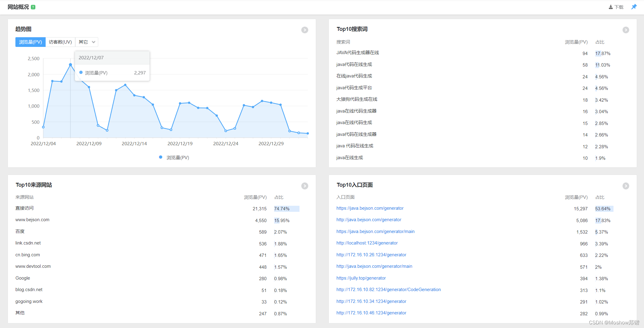This screenshot has width=644, height=328.
Task: Click the blue pin icon at top right
Action: (634, 7)
